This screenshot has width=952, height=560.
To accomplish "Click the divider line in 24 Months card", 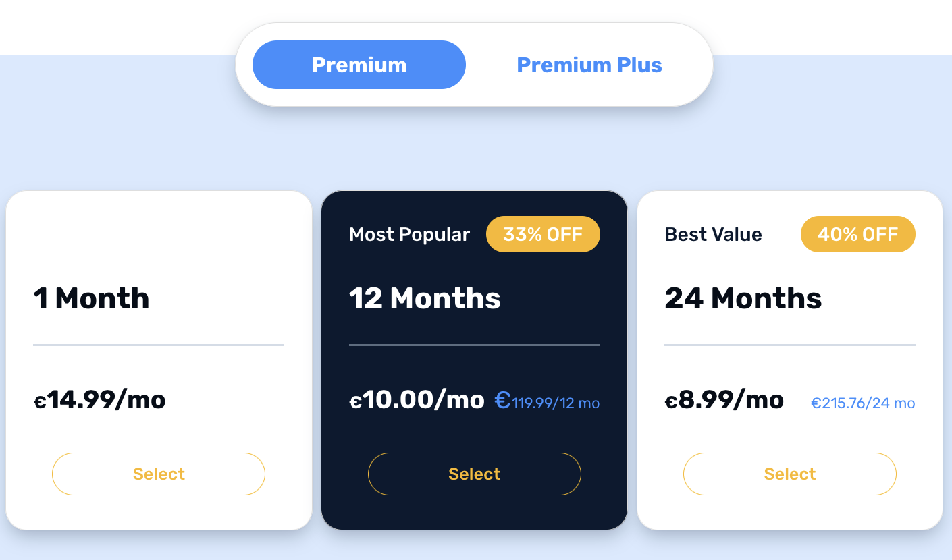I will pyautogui.click(x=790, y=345).
